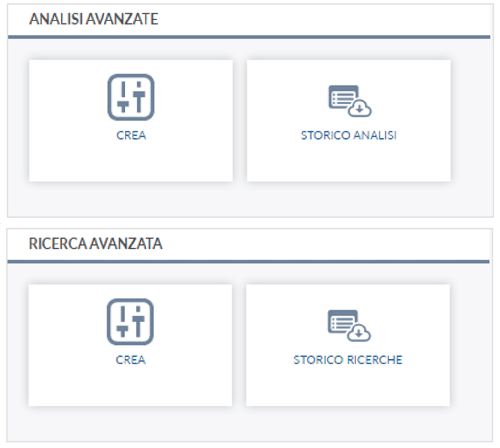Click the Storico Analisi cloud download icon

pos(349,101)
